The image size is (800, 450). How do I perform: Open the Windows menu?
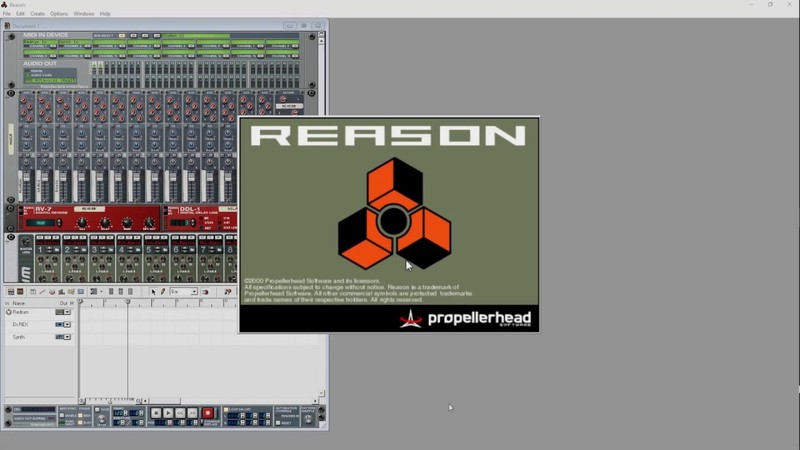point(84,14)
